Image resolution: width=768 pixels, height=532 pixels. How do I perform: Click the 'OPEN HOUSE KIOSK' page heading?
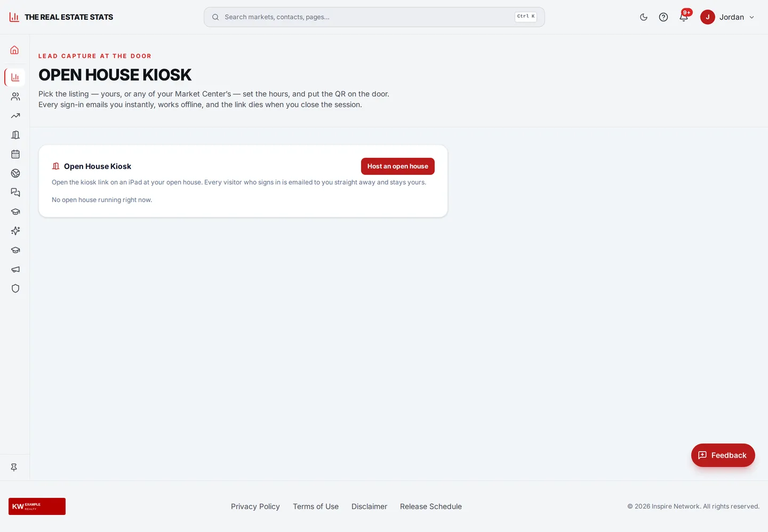click(115, 75)
